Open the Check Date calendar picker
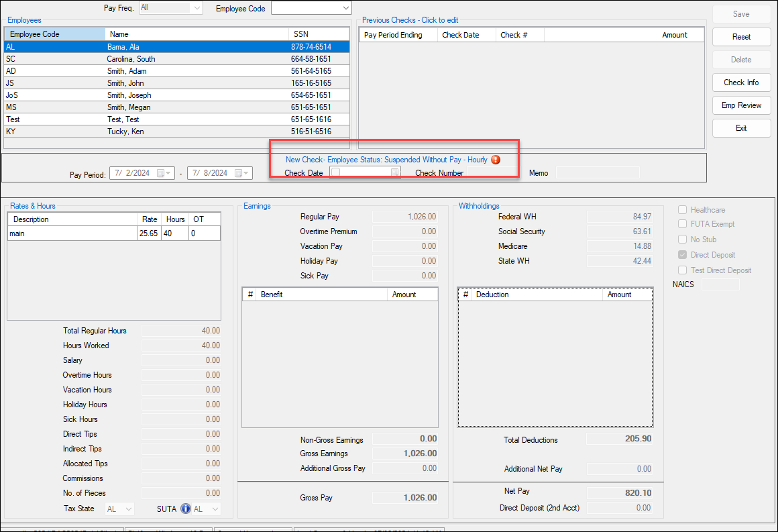 [395, 173]
